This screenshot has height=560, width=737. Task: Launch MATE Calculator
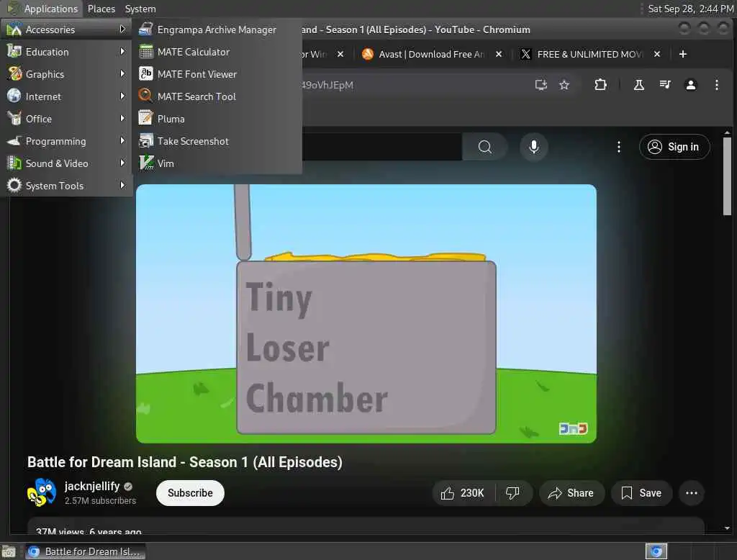point(217,52)
